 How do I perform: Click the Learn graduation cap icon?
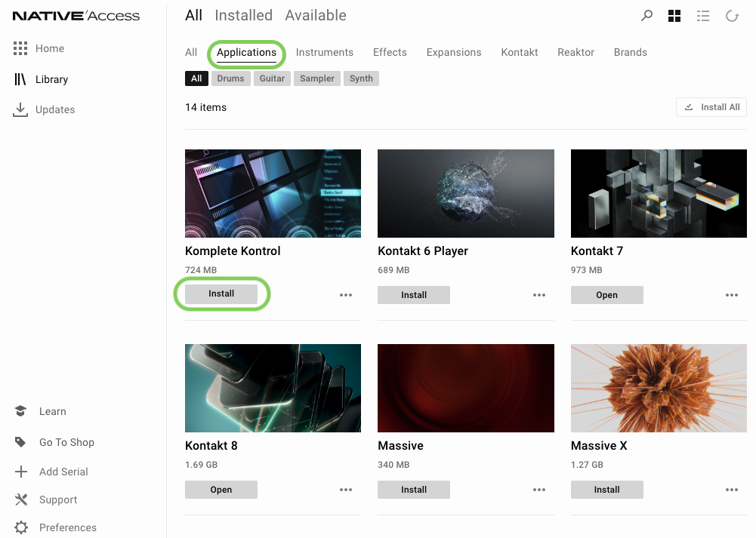(x=20, y=410)
